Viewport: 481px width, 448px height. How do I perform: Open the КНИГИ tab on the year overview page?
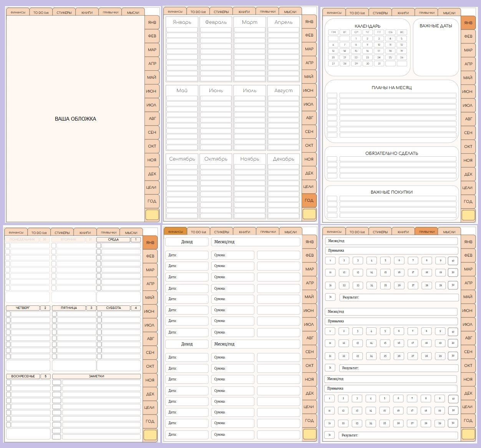(x=244, y=12)
